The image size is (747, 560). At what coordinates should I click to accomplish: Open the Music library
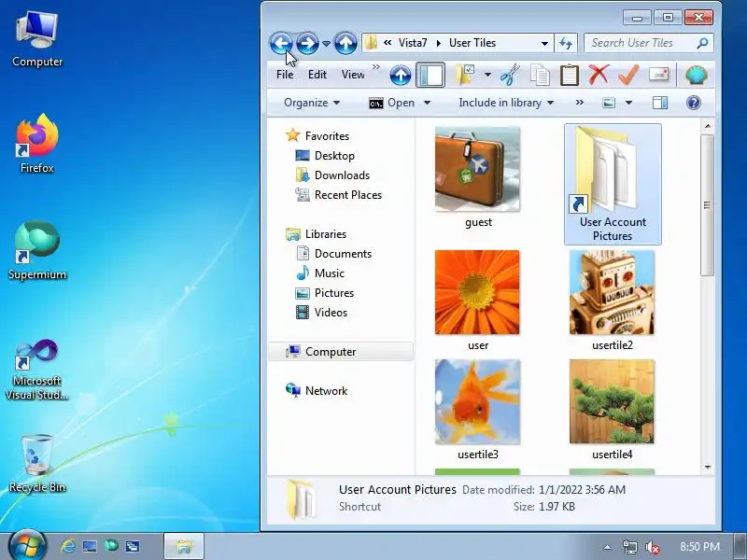click(319, 273)
